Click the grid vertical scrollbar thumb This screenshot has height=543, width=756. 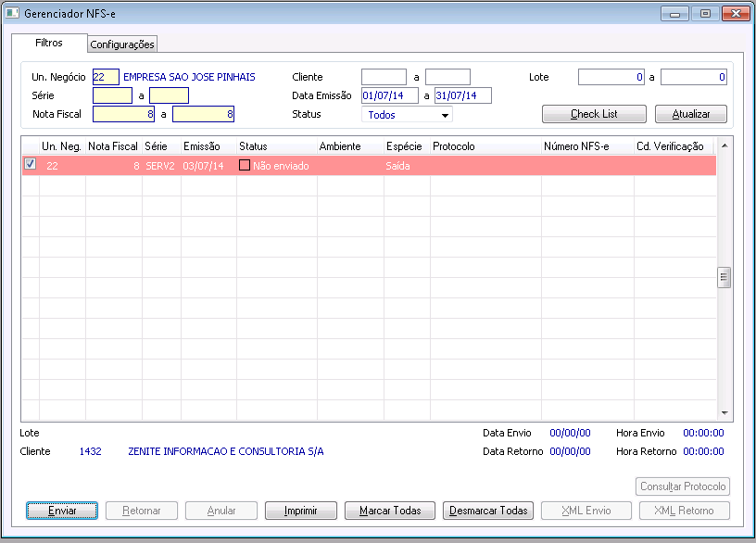coord(724,277)
